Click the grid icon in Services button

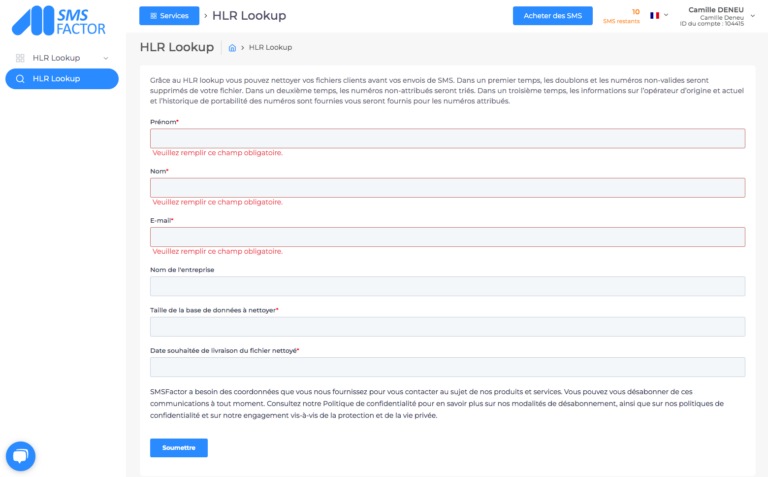(x=153, y=16)
